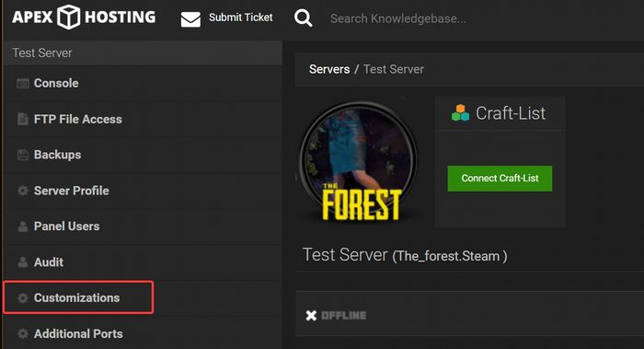Click the envelope icon beside Submit Ticket

[190, 19]
